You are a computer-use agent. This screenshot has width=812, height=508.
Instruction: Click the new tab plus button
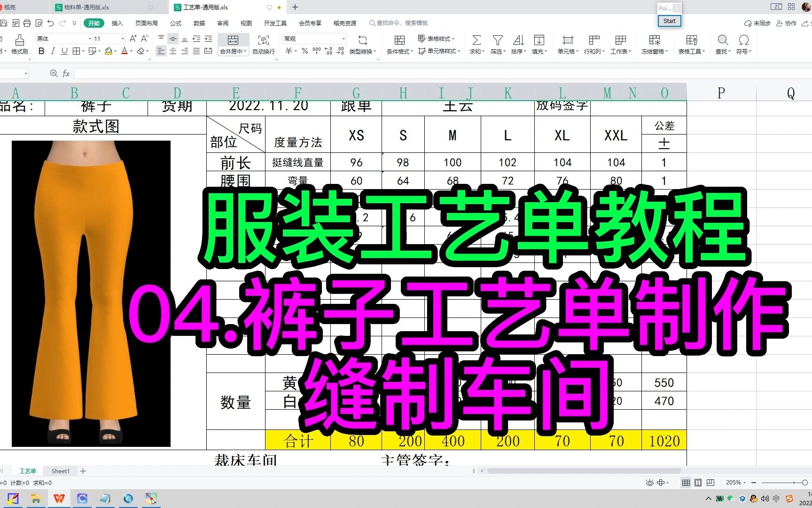[295, 7]
